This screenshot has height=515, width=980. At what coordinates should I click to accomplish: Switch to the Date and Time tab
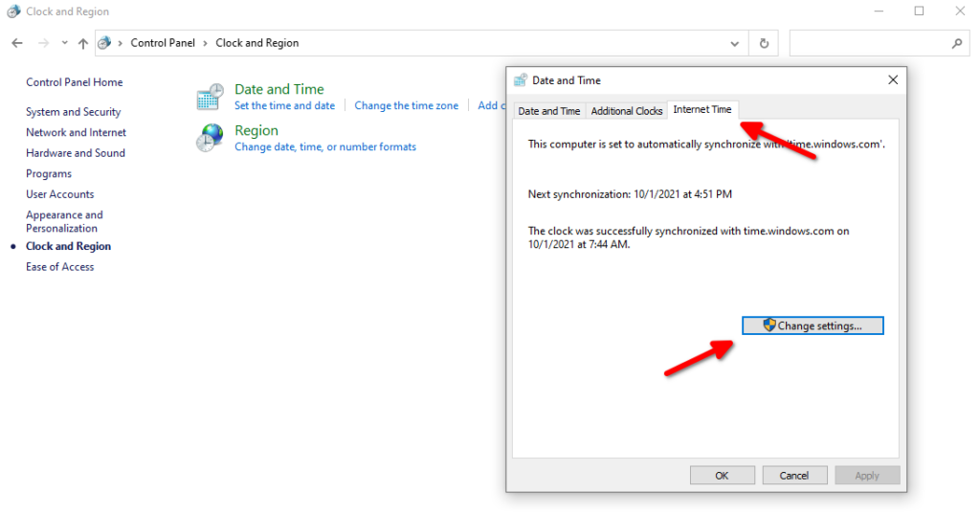click(548, 111)
